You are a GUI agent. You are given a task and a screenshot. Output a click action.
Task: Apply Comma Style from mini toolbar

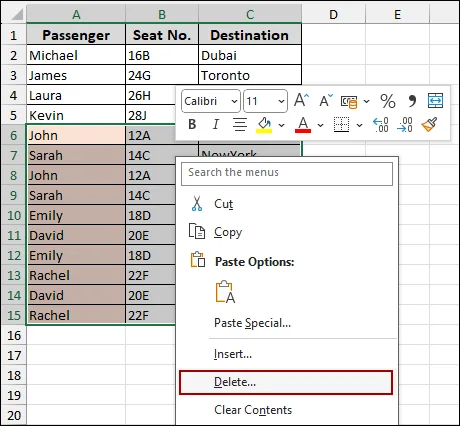pyautogui.click(x=412, y=101)
